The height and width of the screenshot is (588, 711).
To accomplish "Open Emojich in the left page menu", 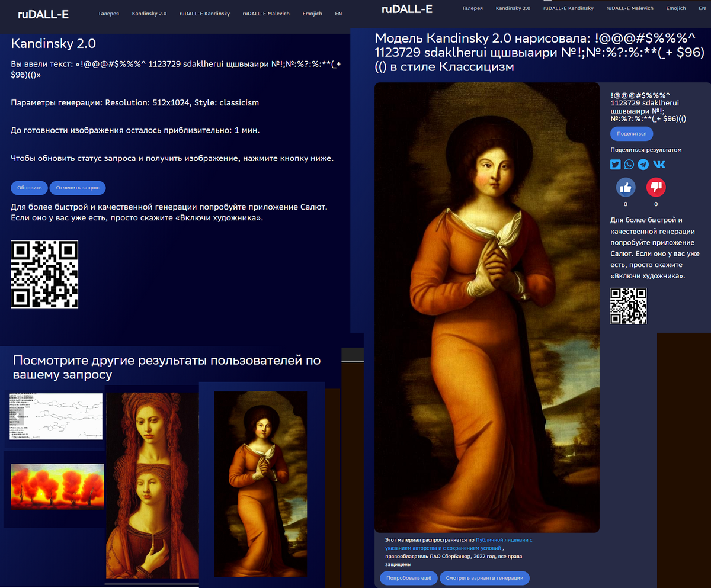I will (x=312, y=14).
